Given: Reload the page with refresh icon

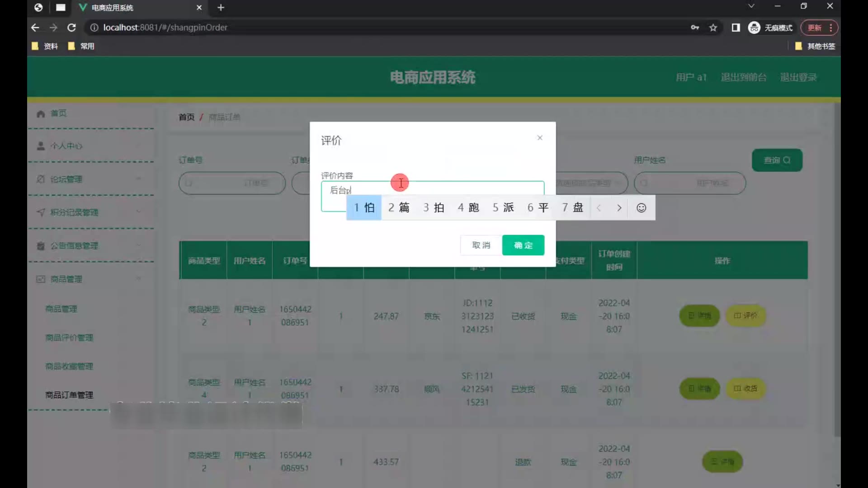Looking at the screenshot, I should (x=71, y=28).
